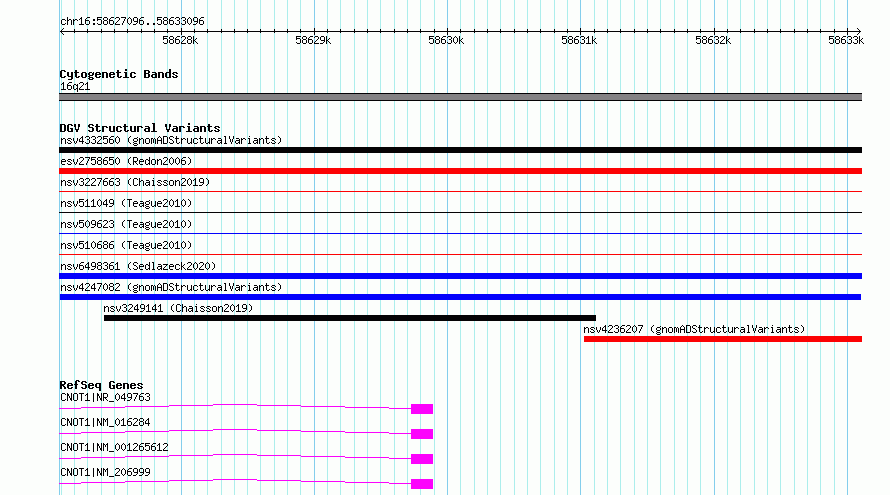Click the 58632k ruler tick label
Viewport: 890px width, 495px height.
click(713, 40)
